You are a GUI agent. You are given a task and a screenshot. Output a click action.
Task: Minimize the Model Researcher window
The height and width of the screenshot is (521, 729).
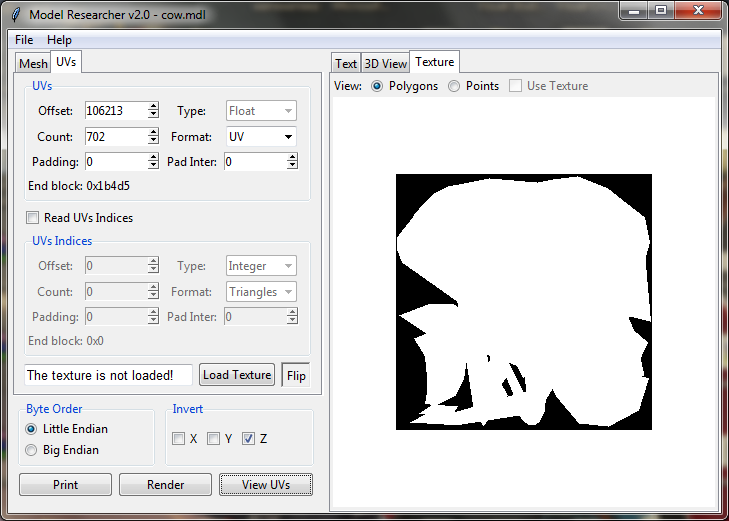[x=634, y=11]
